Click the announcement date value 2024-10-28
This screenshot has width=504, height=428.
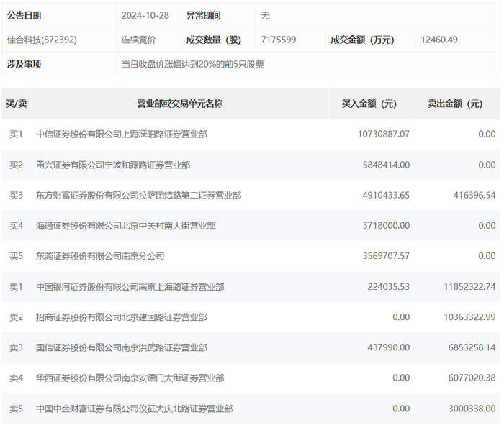coord(145,15)
